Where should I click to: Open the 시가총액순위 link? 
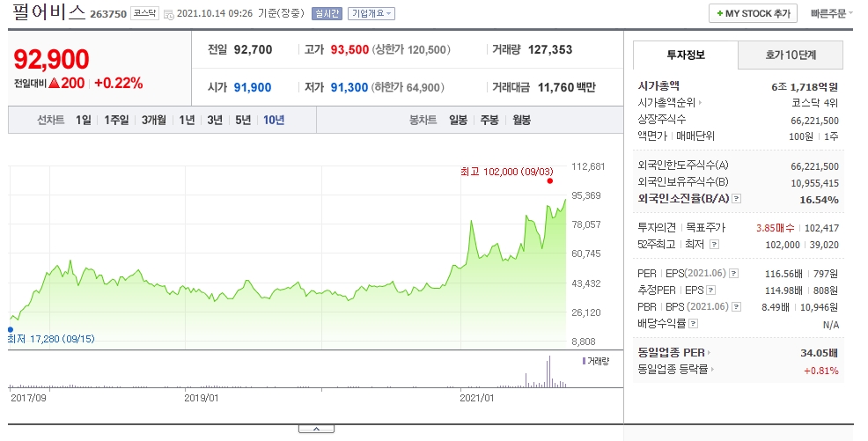[x=670, y=103]
